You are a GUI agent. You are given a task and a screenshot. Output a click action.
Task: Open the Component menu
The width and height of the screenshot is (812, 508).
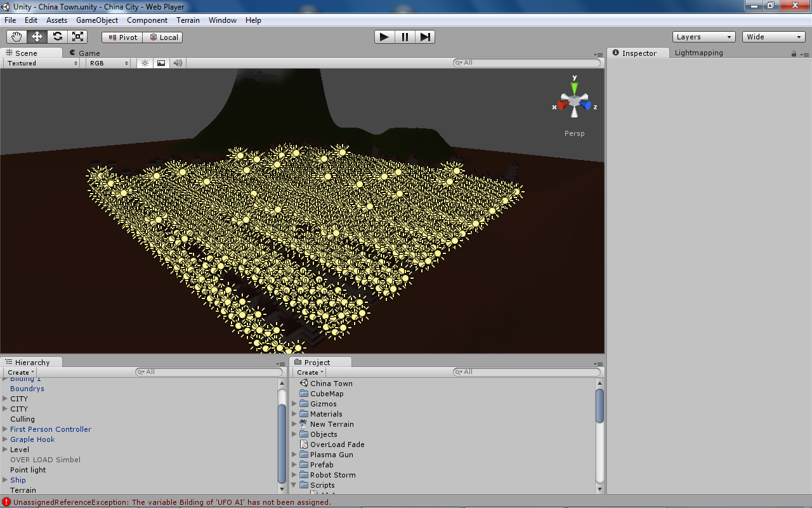tap(147, 20)
